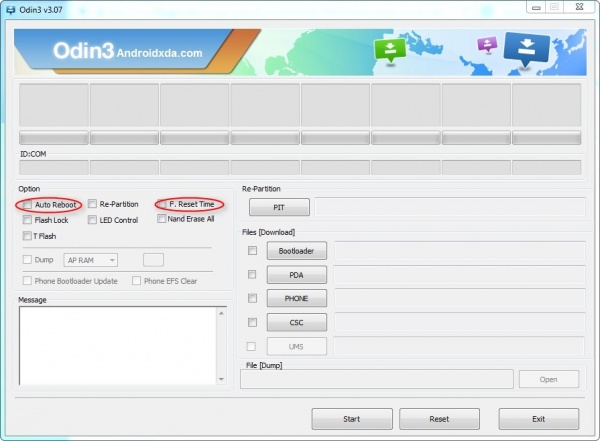Tick the F. Reset Time checkbox
Image resolution: width=600 pixels, height=441 pixels.
[162, 204]
